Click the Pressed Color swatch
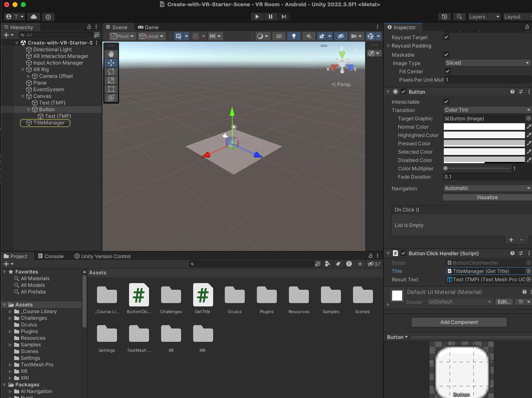Viewport: 532px width, 398px height. [x=484, y=143]
